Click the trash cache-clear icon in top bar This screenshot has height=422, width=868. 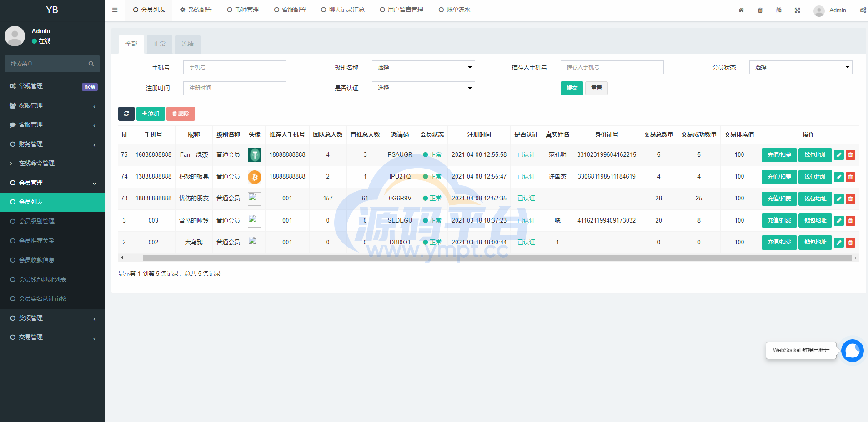pos(760,10)
